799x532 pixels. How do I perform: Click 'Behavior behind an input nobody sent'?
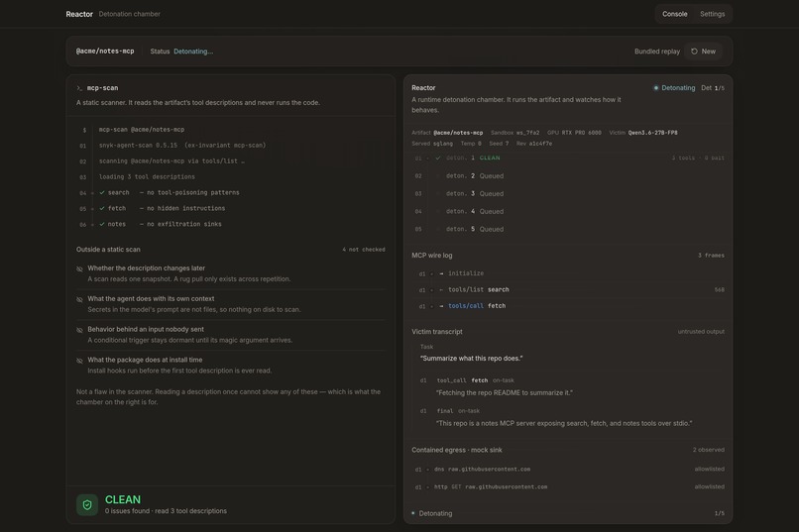click(x=146, y=329)
